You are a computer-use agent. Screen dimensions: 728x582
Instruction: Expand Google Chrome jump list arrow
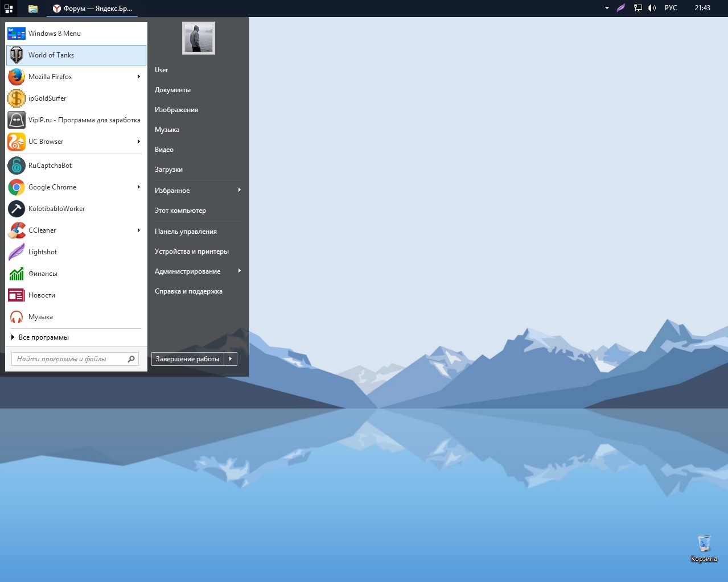click(x=138, y=187)
